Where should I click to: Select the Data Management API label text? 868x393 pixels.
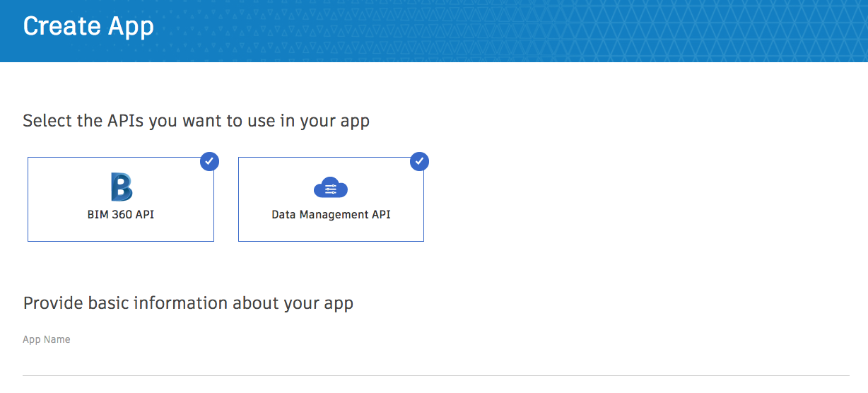coord(331,214)
